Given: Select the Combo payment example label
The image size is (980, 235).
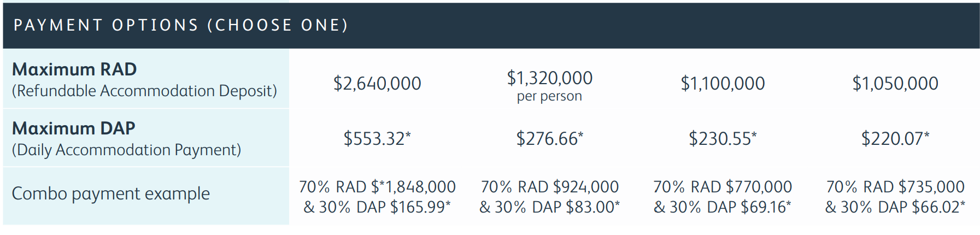Looking at the screenshot, I should pyautogui.click(x=110, y=194).
